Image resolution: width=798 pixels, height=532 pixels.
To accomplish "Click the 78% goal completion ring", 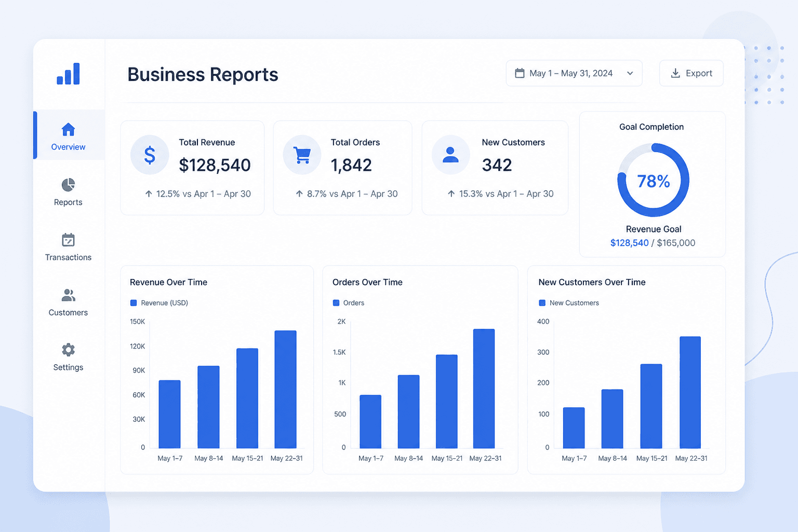I will [653, 180].
